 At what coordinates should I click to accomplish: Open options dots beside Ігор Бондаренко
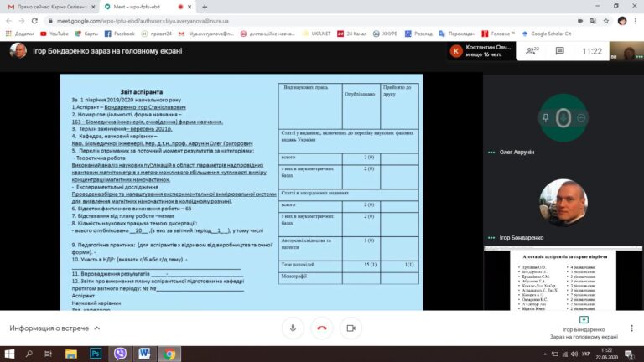click(x=491, y=238)
